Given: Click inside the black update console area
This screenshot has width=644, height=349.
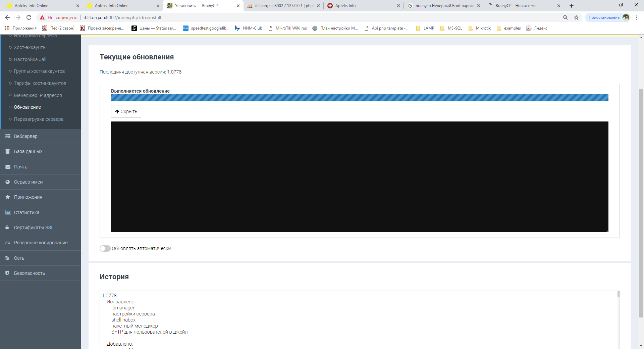Looking at the screenshot, I should tap(359, 177).
